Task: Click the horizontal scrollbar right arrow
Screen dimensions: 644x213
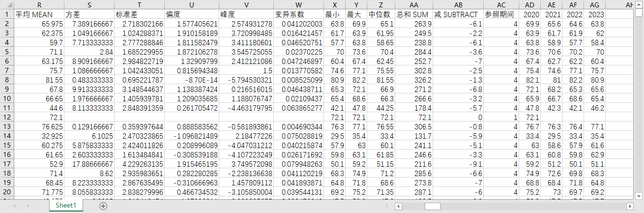Action: point(630,206)
